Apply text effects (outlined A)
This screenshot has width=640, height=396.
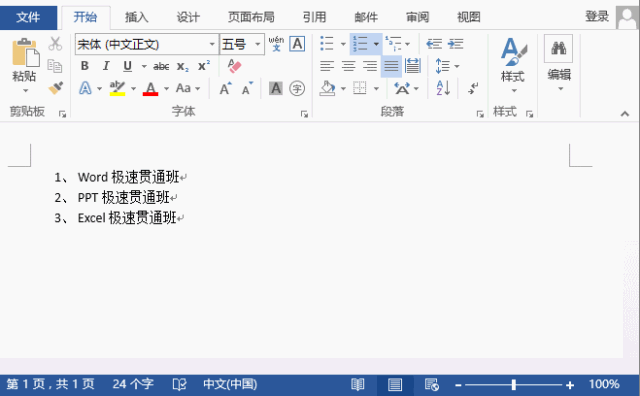(x=85, y=88)
